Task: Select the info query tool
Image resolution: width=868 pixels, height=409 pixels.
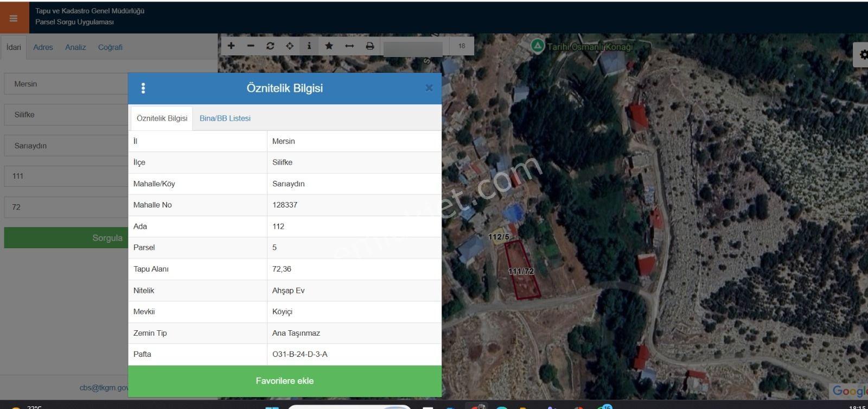Action: pyautogui.click(x=309, y=46)
